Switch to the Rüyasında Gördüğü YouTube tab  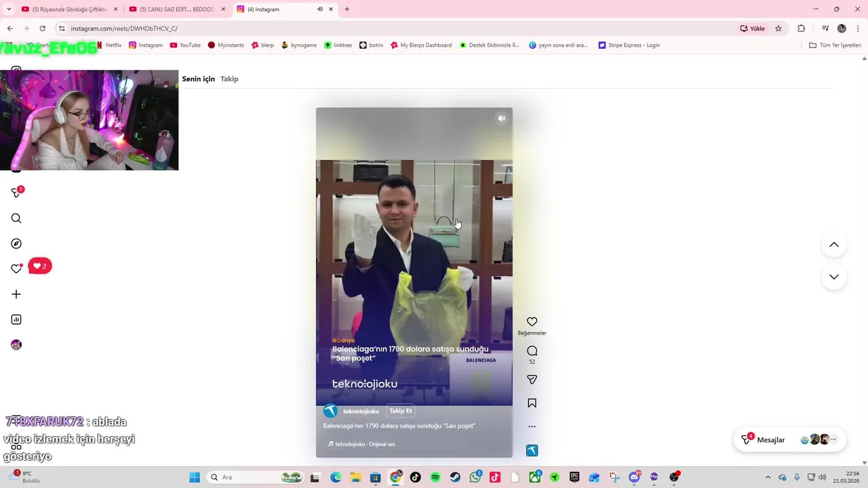pyautogui.click(x=70, y=9)
